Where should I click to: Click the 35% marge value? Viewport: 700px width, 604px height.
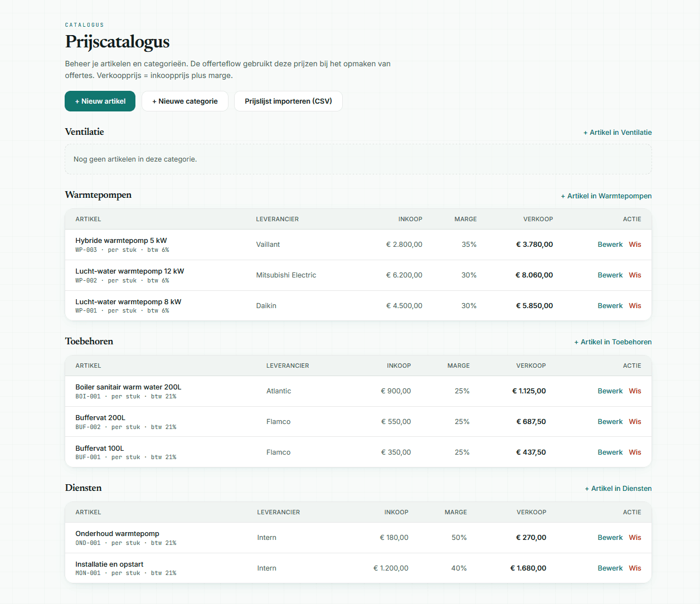click(x=469, y=245)
